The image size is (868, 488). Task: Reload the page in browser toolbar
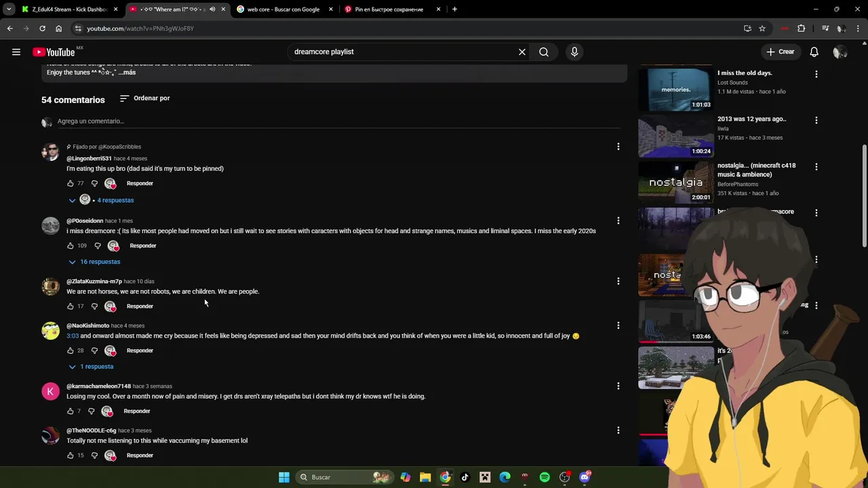point(42,28)
